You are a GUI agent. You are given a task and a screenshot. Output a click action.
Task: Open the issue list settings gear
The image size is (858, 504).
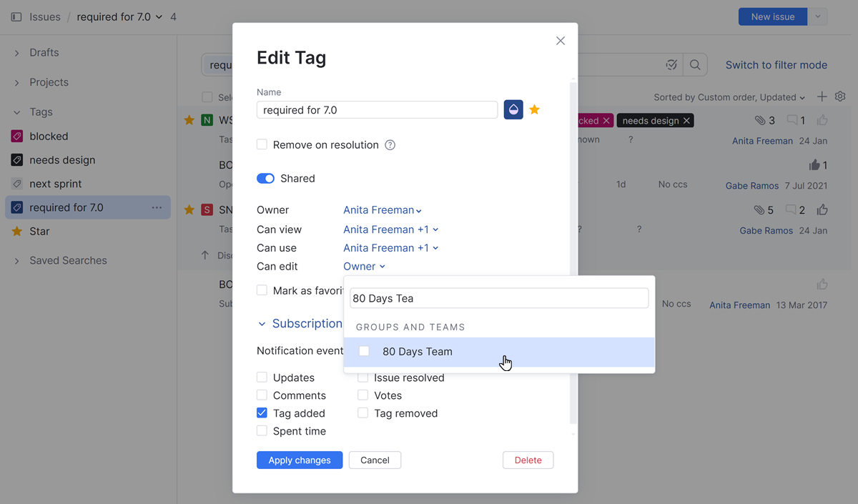[840, 97]
